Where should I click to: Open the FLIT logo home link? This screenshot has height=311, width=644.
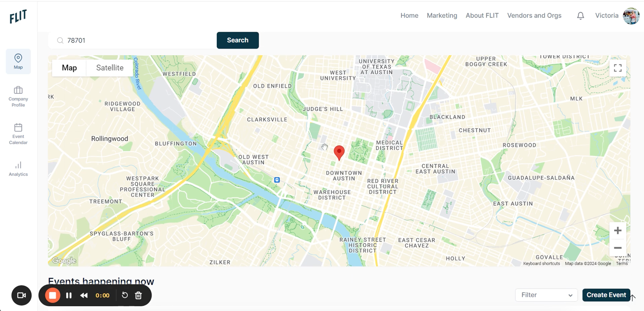[x=18, y=16]
